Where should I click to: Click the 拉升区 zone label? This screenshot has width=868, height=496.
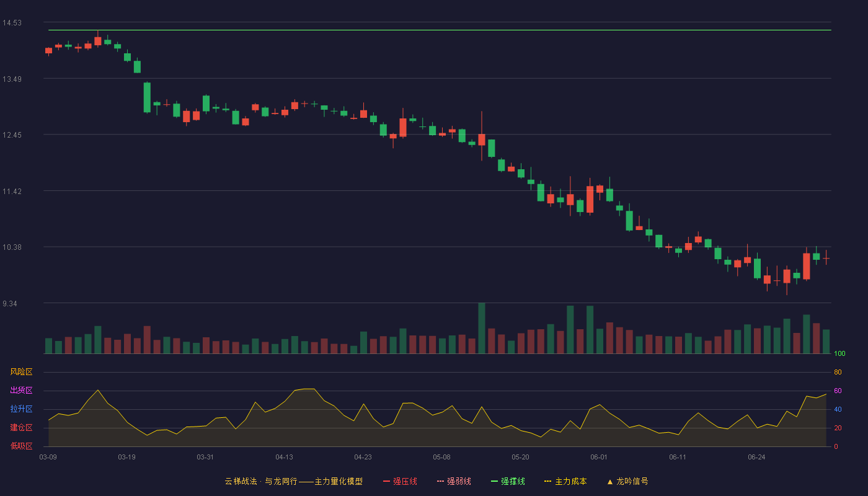pos(21,409)
